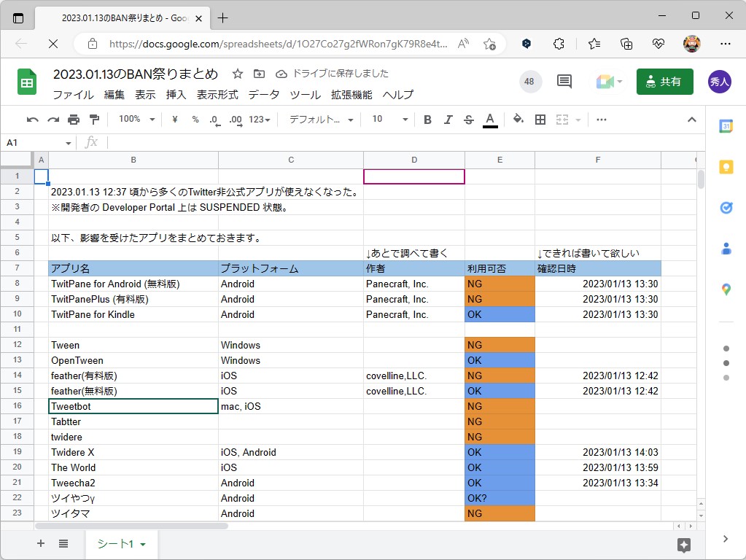
Task: Click the borders icon
Action: [540, 119]
